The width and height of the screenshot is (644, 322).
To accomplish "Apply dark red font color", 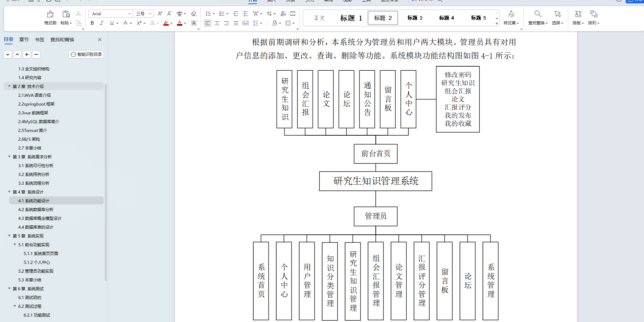I will pos(180,23).
